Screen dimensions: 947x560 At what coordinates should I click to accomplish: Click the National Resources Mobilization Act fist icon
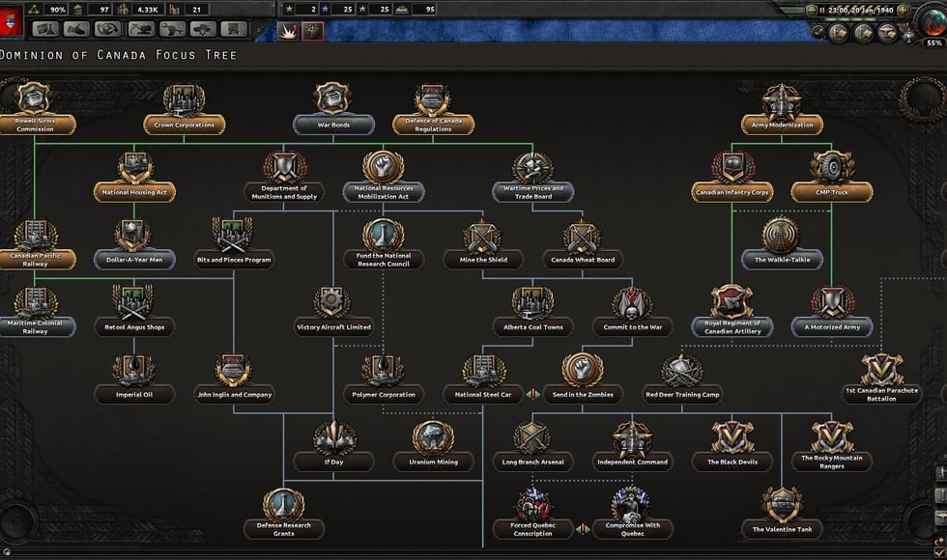[x=383, y=166]
